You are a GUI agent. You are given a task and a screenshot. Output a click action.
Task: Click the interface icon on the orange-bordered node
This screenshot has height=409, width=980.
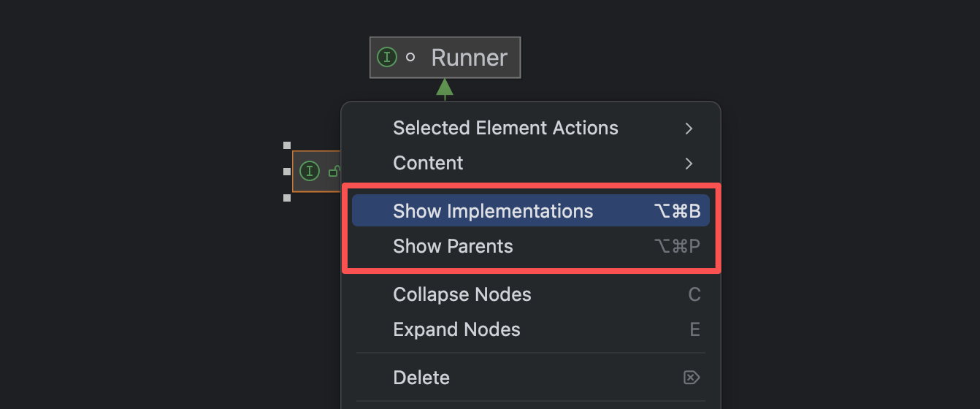(x=310, y=172)
